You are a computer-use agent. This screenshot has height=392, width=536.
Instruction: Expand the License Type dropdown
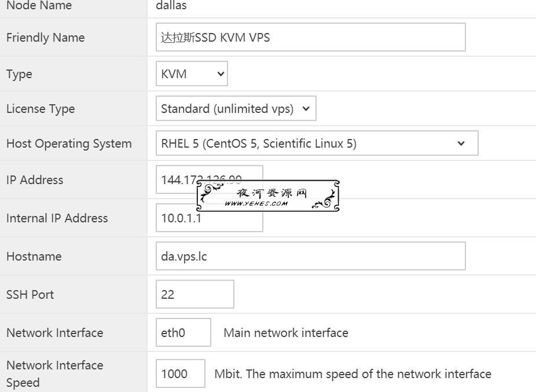click(x=236, y=108)
